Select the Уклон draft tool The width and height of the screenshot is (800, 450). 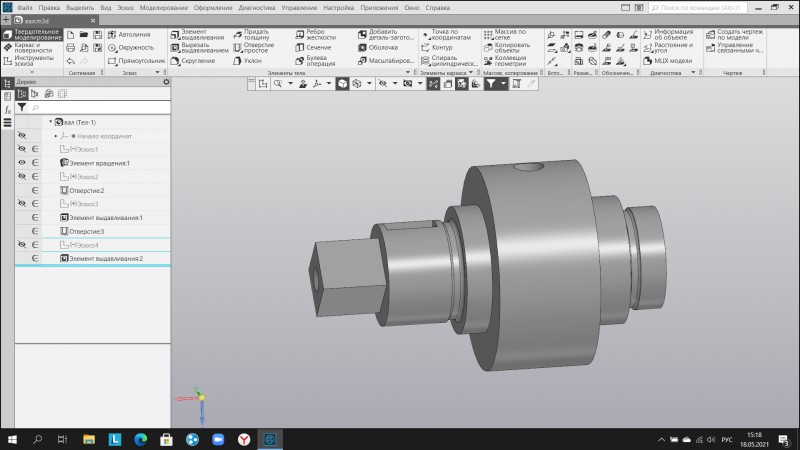point(247,61)
